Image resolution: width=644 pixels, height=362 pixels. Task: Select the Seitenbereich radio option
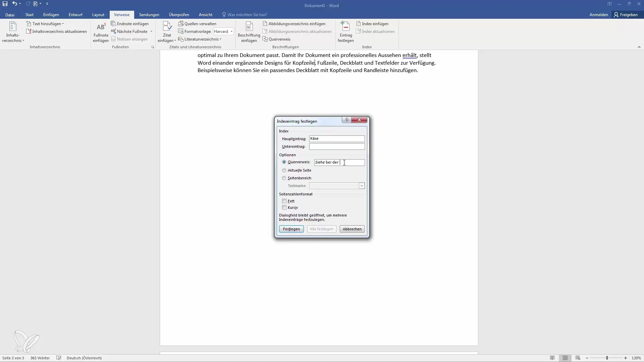click(x=284, y=178)
